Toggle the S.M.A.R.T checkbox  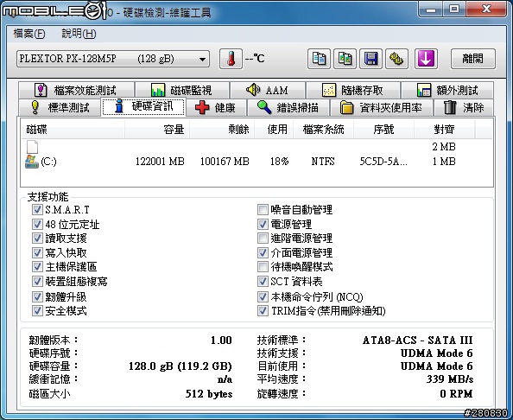[x=37, y=209]
